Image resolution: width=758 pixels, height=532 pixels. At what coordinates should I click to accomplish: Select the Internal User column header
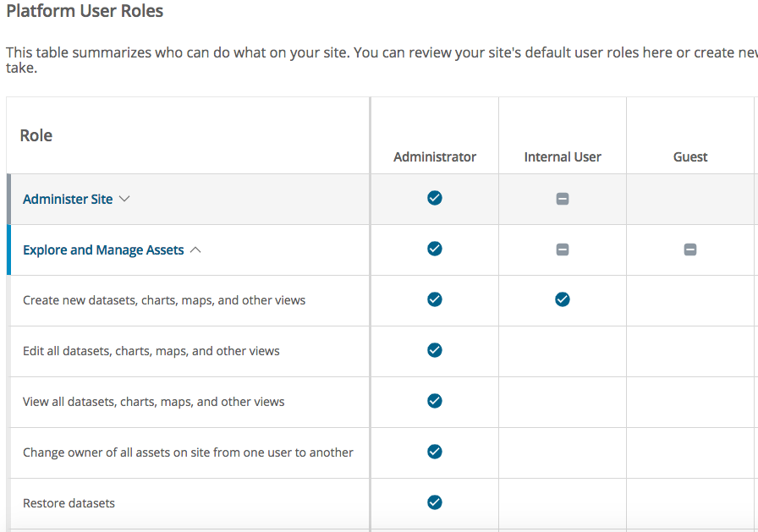point(563,157)
